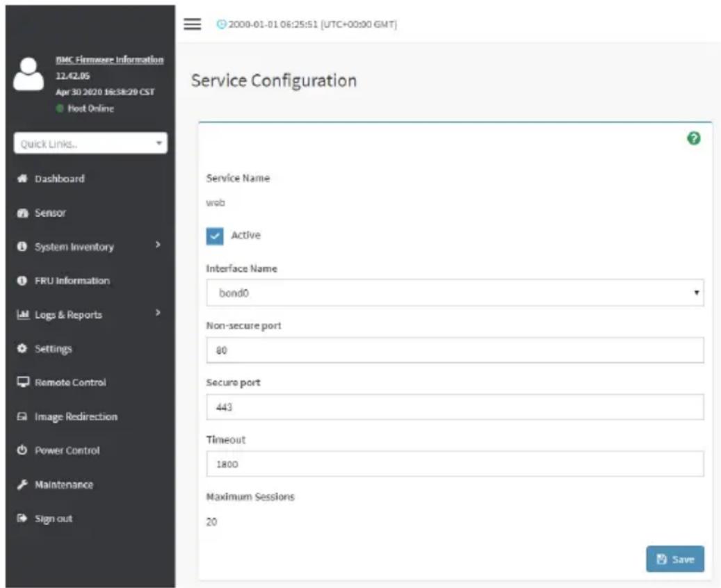
Task: Click the Active checkbox label
Action: [x=245, y=235]
